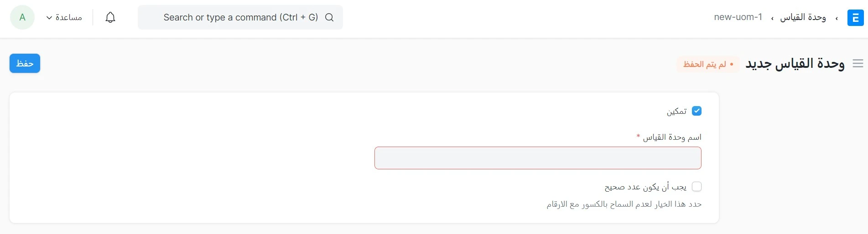Focus the 'Search or type a command' field
The image size is (868, 234).
point(240,17)
